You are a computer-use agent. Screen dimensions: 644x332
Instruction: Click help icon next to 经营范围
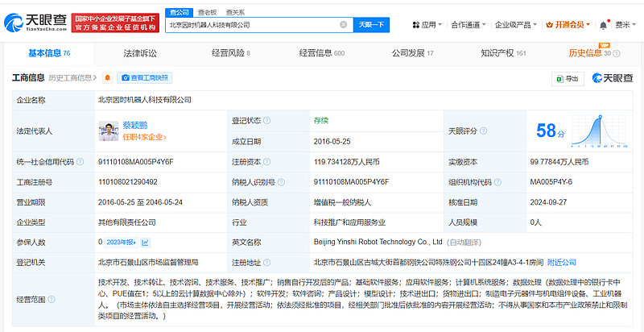click(52, 300)
